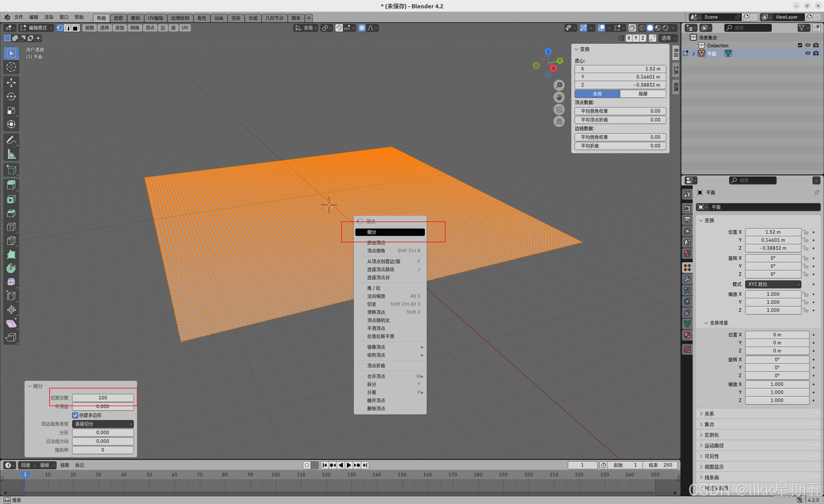Image resolution: width=824 pixels, height=504 pixels.
Task: Toggle proportional editing button in header
Action: [x=362, y=28]
